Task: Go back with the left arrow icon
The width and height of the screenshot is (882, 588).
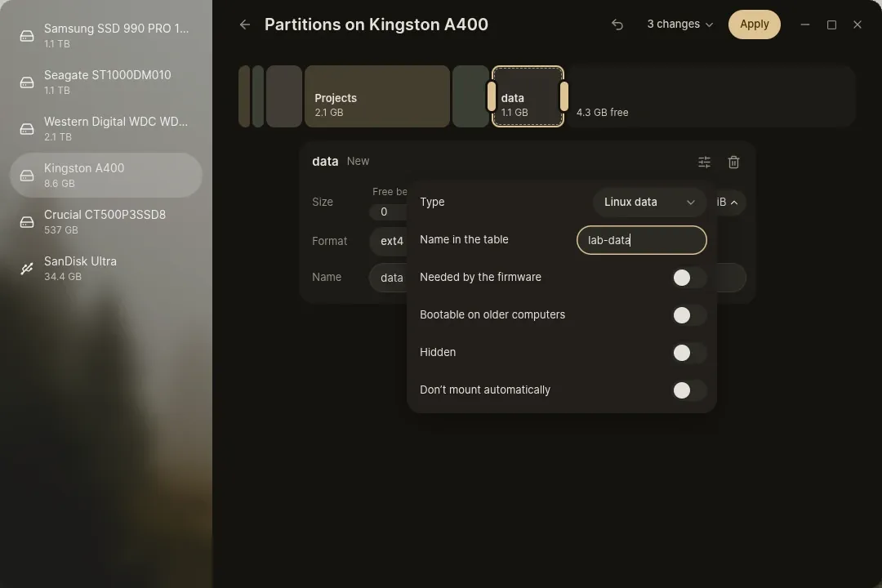Action: coord(245,24)
